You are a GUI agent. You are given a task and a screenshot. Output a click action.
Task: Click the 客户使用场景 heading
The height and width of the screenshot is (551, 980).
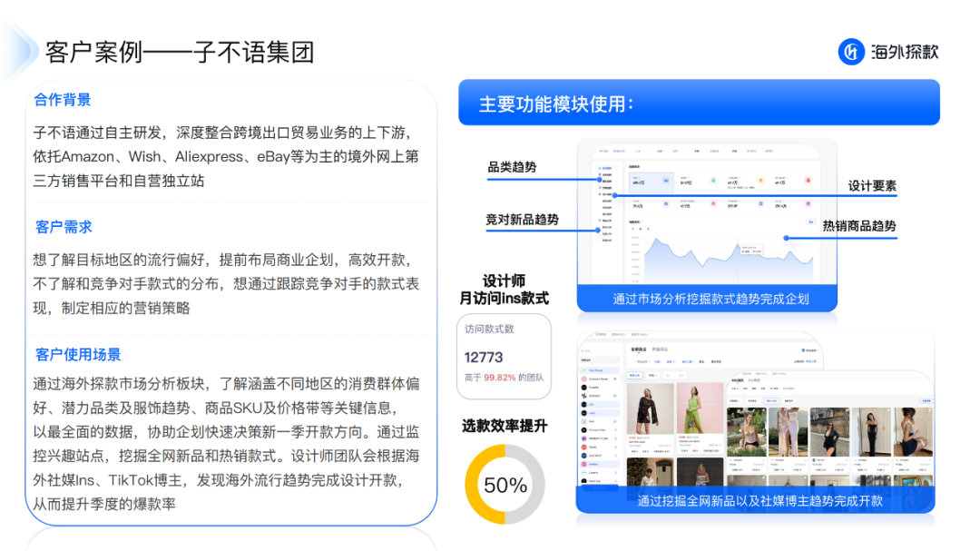click(x=77, y=355)
